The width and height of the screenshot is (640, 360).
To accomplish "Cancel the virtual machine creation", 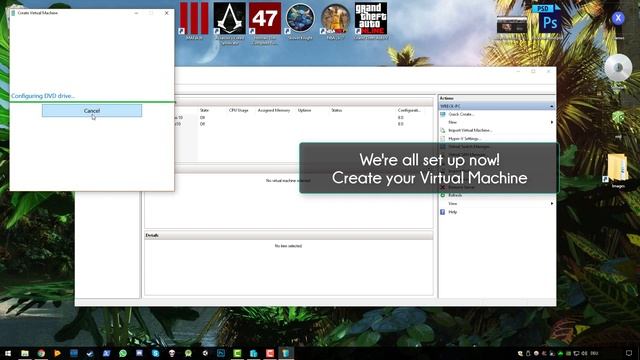I will point(92,111).
